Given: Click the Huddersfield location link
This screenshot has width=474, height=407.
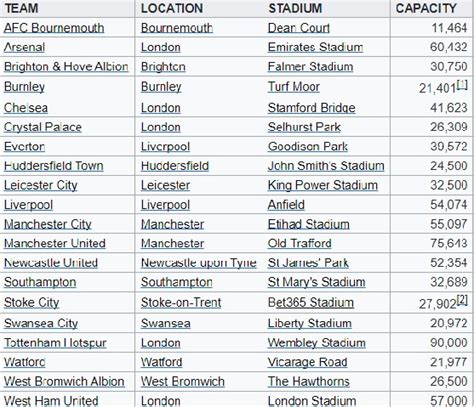Looking at the screenshot, I should point(175,166).
